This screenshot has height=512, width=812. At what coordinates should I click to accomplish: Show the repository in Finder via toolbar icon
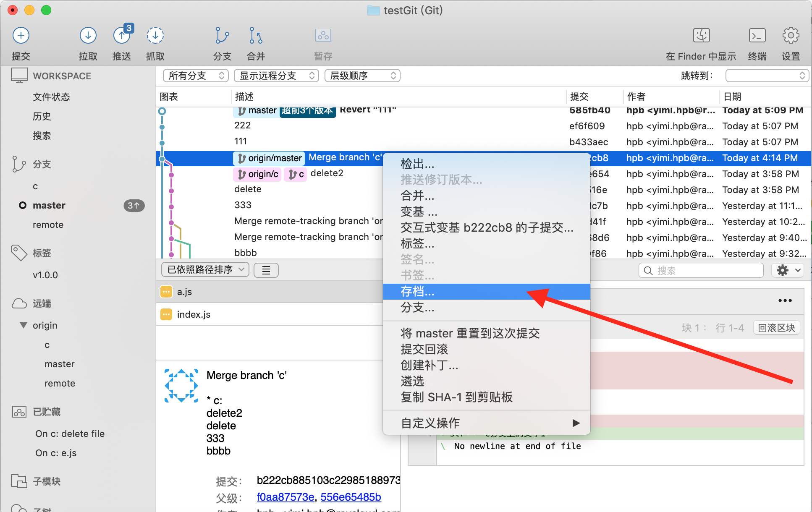click(701, 36)
